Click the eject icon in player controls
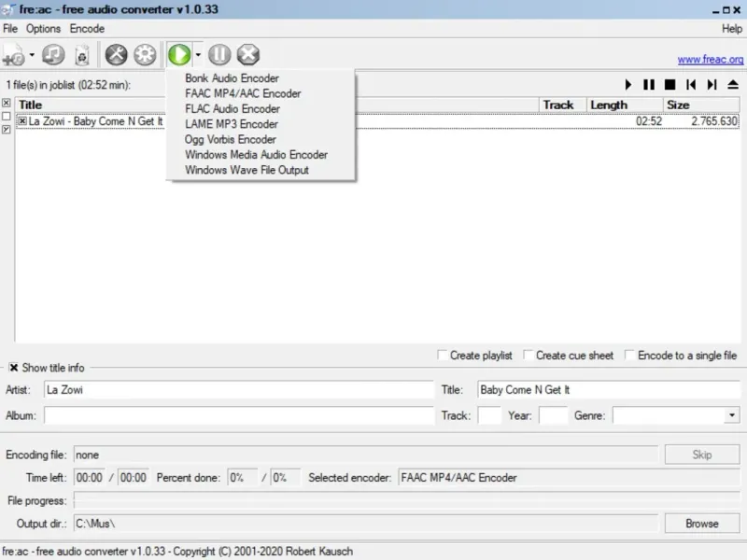747x560 pixels. 733,85
